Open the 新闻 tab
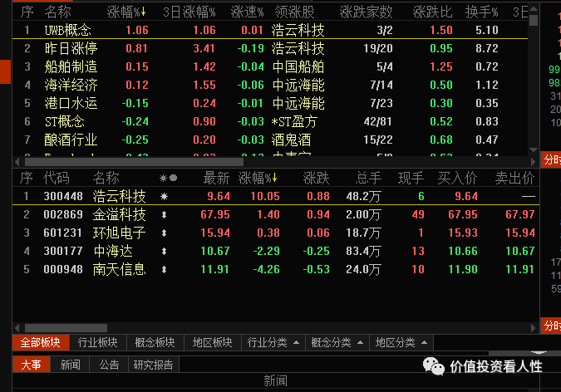The width and height of the screenshot is (561, 392). coord(70,365)
